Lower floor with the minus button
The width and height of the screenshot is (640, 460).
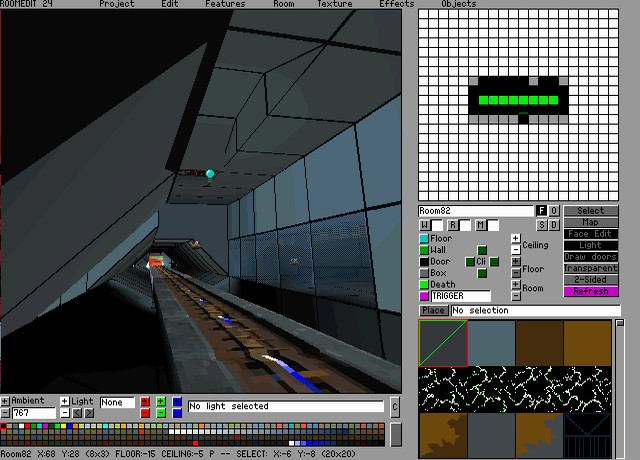coord(516,273)
